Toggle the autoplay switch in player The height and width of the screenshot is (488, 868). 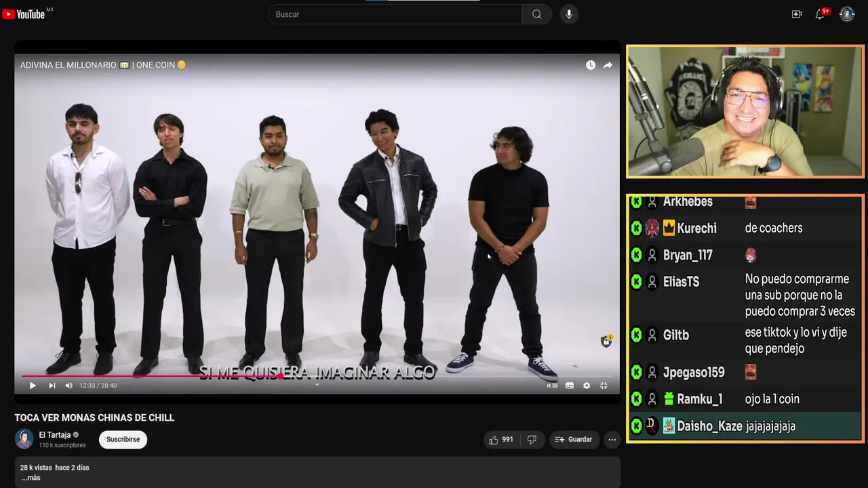point(552,385)
